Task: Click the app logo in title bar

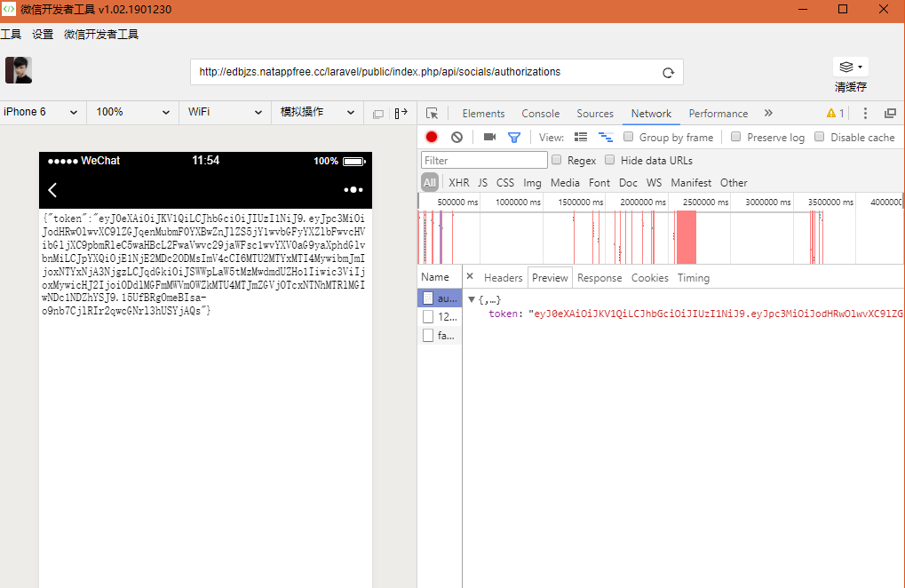Action: [x=9, y=9]
